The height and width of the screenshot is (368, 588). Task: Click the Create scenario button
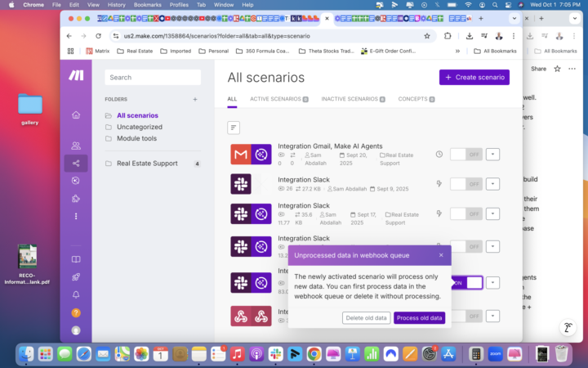point(474,78)
